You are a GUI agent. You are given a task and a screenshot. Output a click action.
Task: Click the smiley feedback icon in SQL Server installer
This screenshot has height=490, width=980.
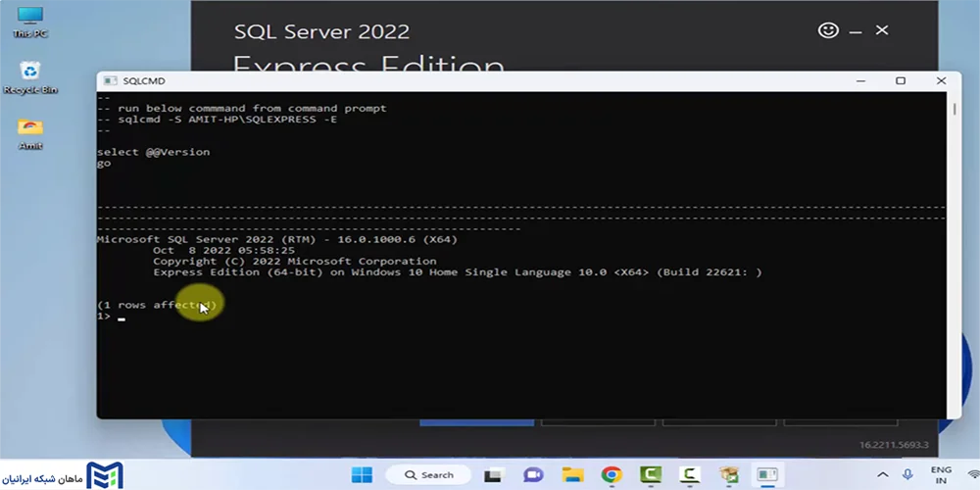(x=828, y=30)
